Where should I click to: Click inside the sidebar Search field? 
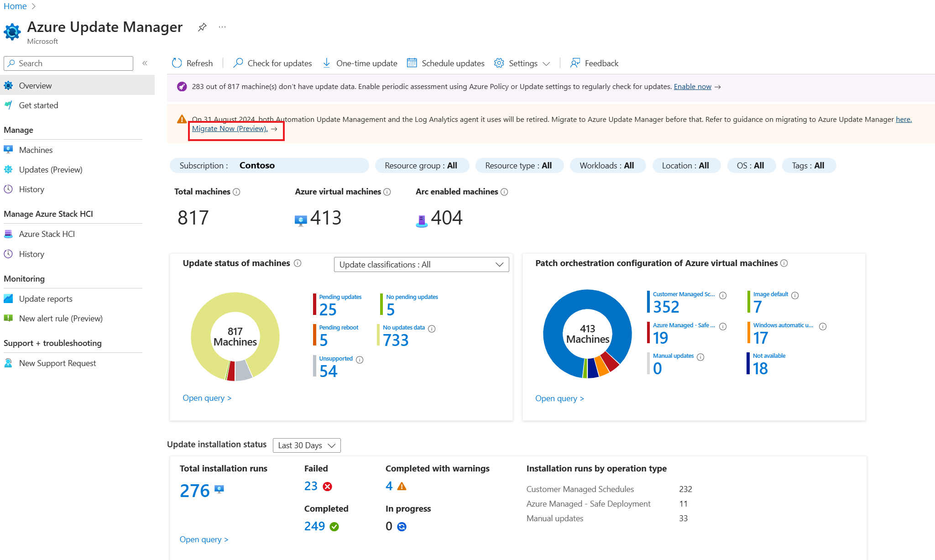(x=68, y=63)
